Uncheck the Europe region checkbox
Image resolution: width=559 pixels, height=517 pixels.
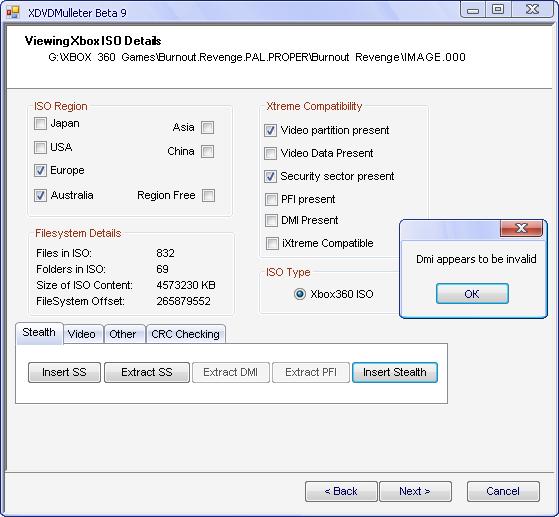tap(40, 170)
